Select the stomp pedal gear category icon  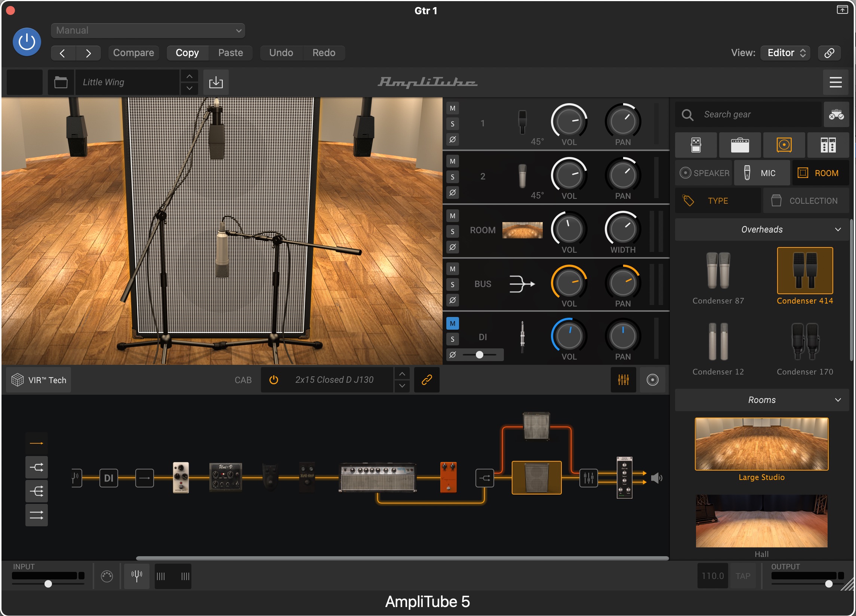(696, 145)
